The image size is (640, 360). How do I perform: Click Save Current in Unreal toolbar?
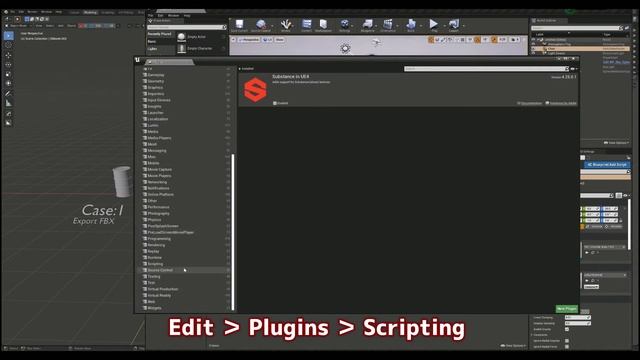(239, 25)
